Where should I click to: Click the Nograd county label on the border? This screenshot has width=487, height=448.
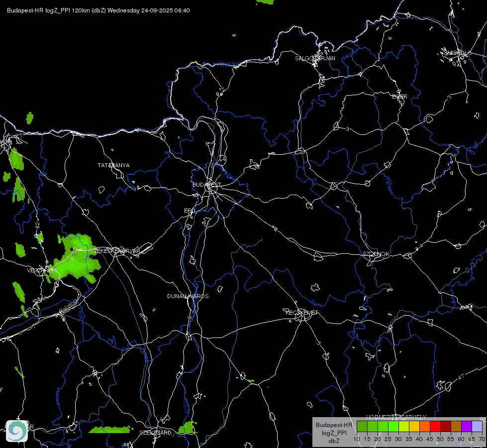[227, 64]
